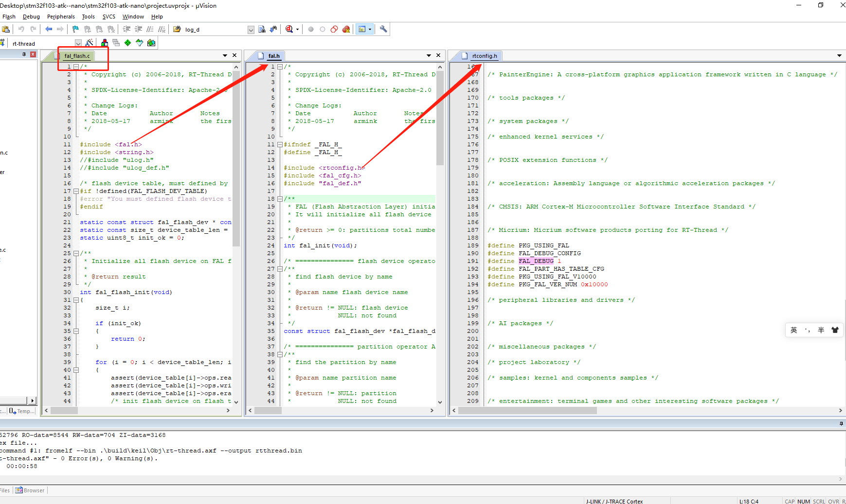Open Manage Run-Time Environment green diamond
Screen dimensions: 846x504
click(128, 43)
